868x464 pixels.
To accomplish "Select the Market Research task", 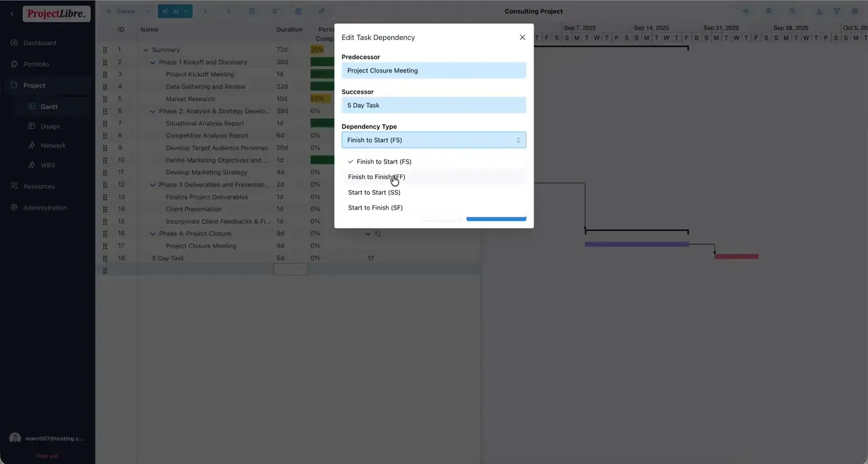I will point(191,99).
